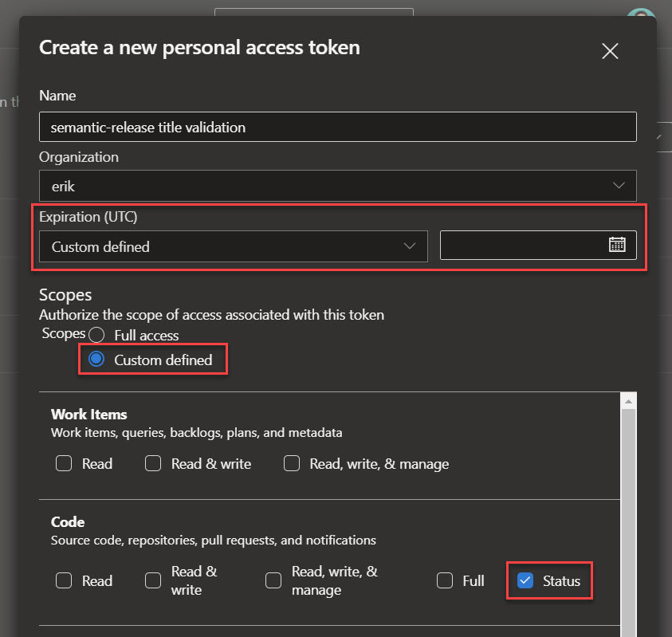The image size is (672, 637).
Task: Click the Organization label
Action: click(79, 157)
